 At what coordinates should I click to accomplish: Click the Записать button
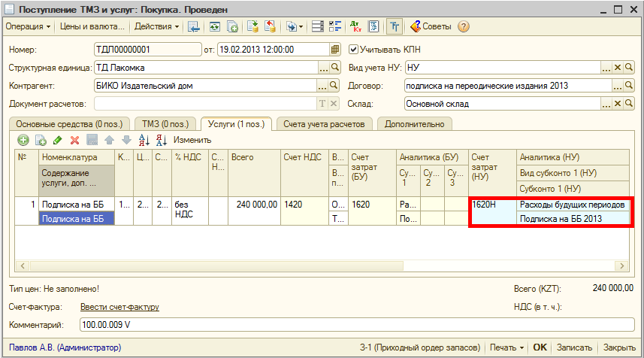pos(575,347)
